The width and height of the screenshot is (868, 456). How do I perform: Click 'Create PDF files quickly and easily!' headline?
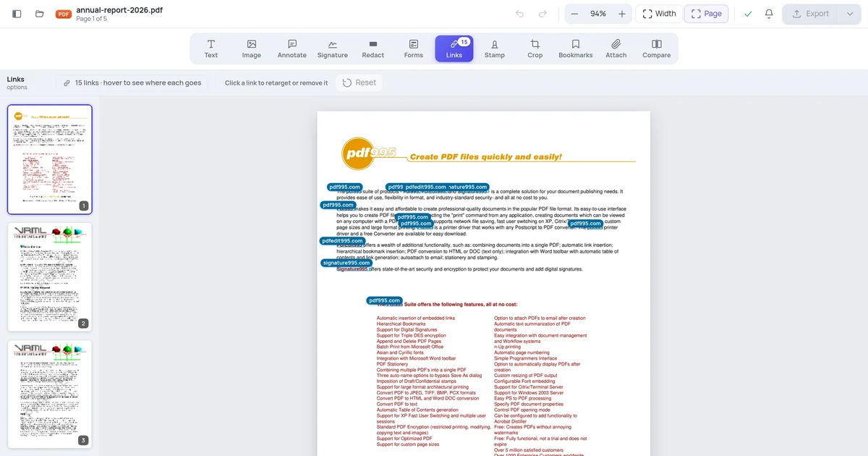point(486,156)
